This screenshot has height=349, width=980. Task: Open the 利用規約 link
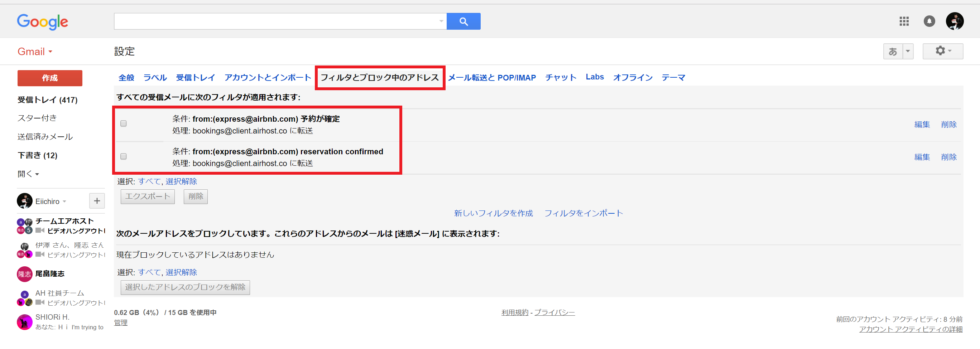tap(515, 312)
